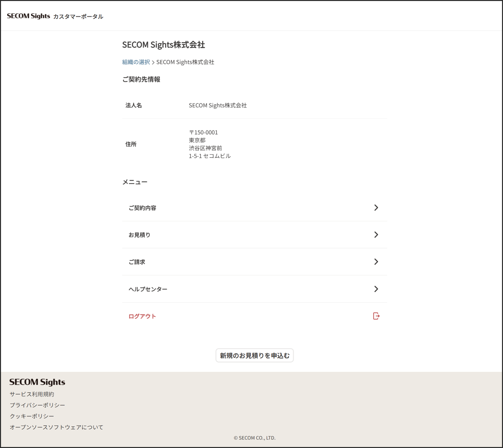Open the お見積り menu item
Screen dimensions: 503x448
point(255,235)
